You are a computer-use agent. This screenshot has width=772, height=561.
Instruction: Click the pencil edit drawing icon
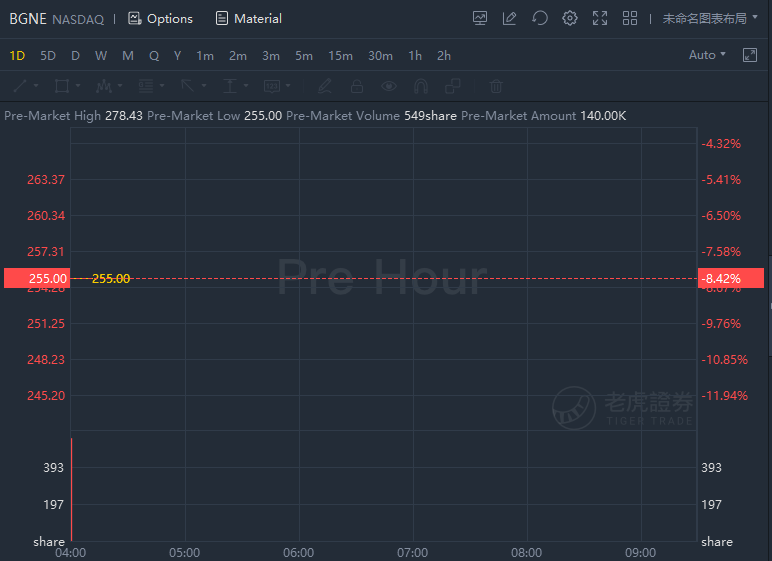coord(324,86)
